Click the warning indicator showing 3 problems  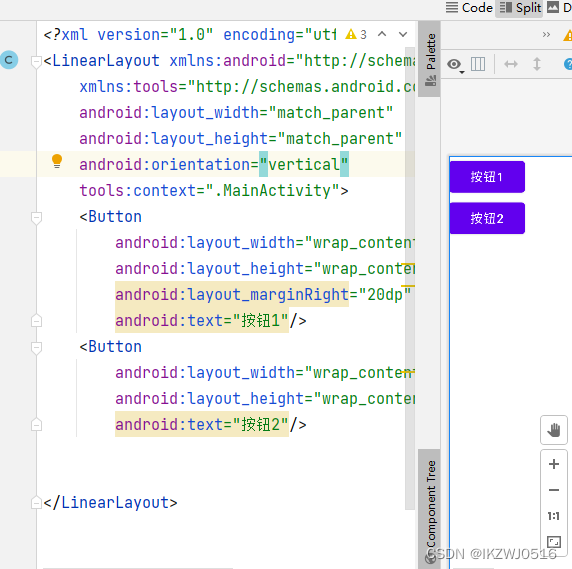pos(356,35)
